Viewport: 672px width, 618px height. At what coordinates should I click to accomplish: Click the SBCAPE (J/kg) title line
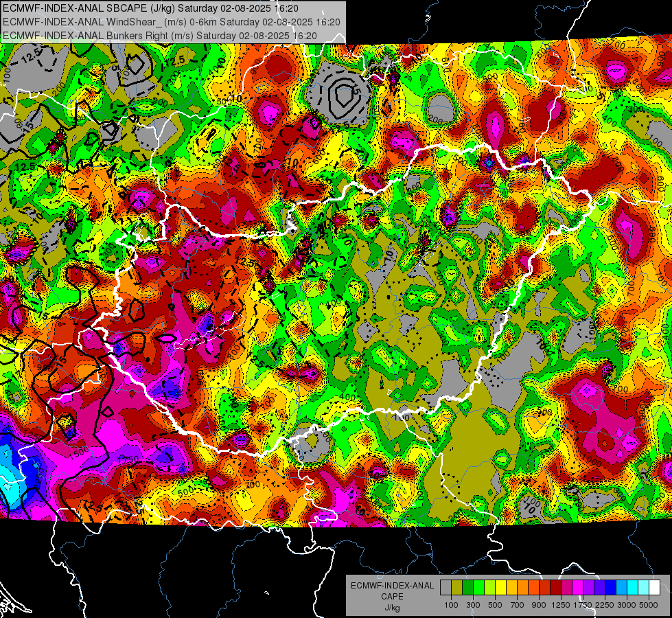150,8
